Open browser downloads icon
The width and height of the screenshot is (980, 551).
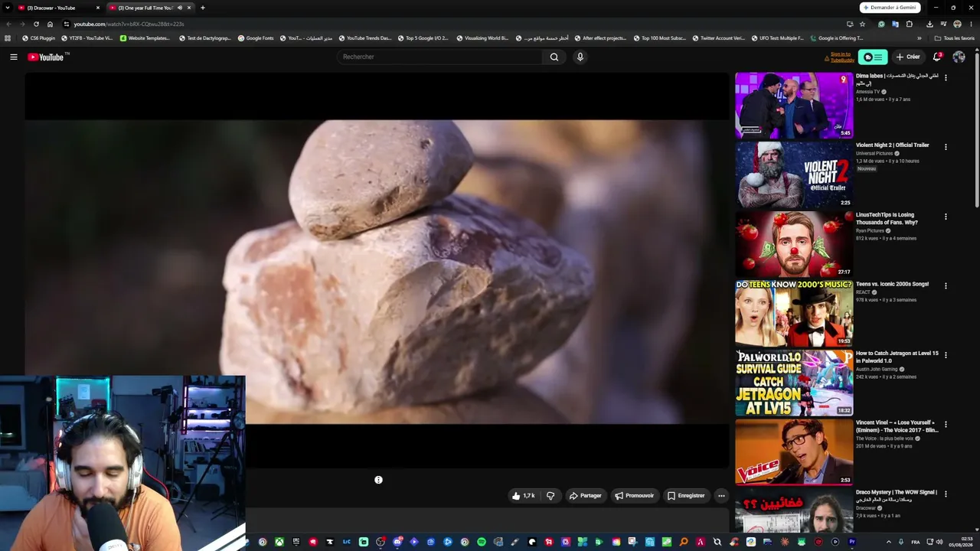pos(929,24)
